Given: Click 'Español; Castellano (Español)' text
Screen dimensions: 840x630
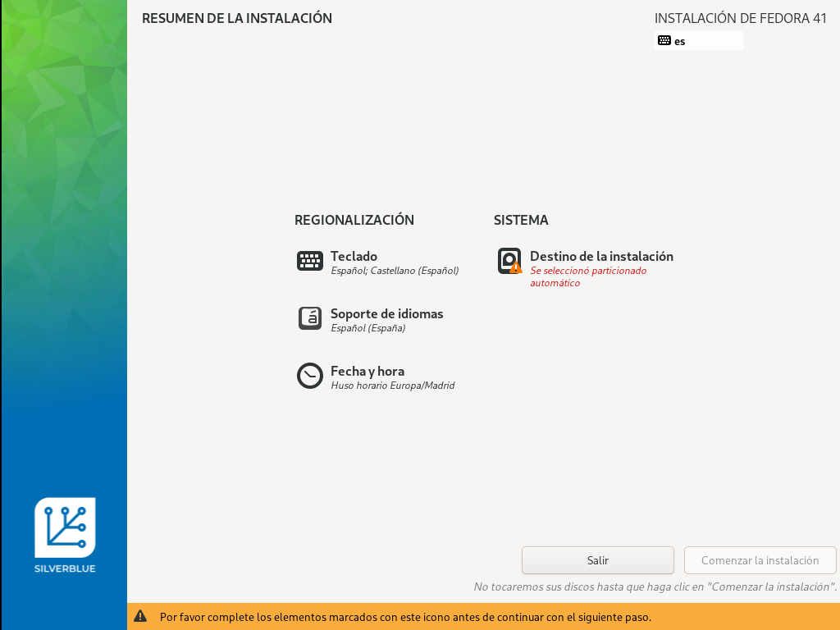Looking at the screenshot, I should pos(395,271).
